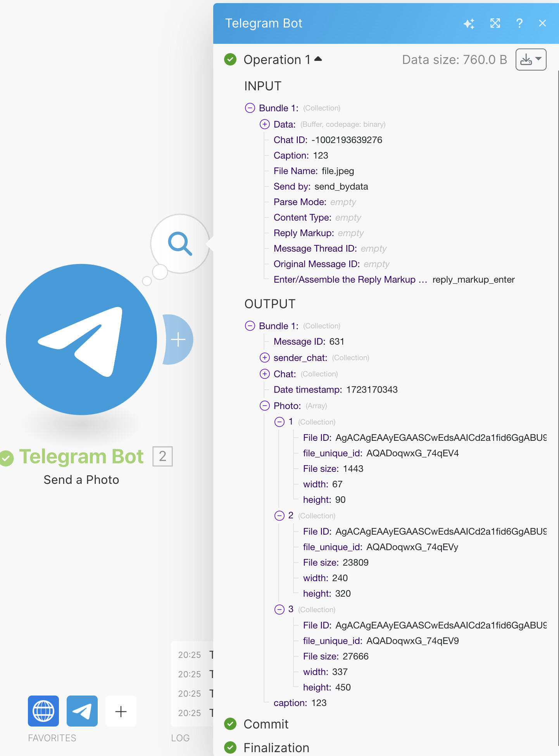Open the download output bundles dropdown
559x756 pixels.
531,59
